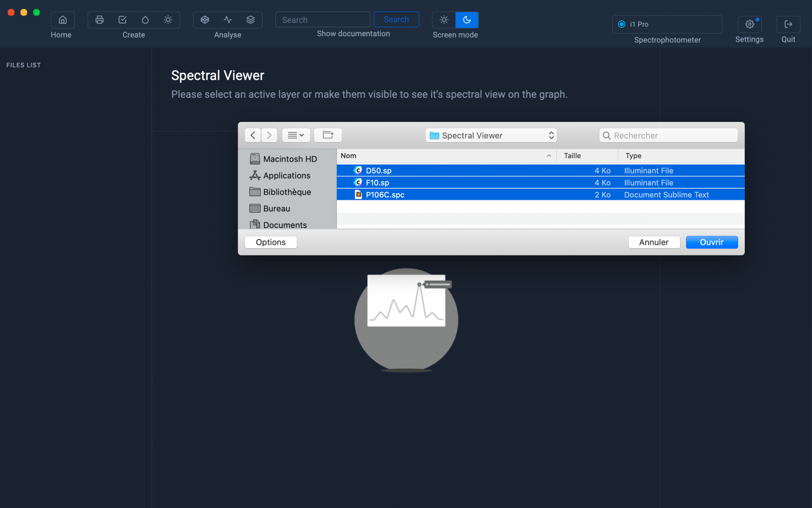Click the spectral graph placeholder illustration
Viewport: 812px width, 508px height.
click(406, 320)
